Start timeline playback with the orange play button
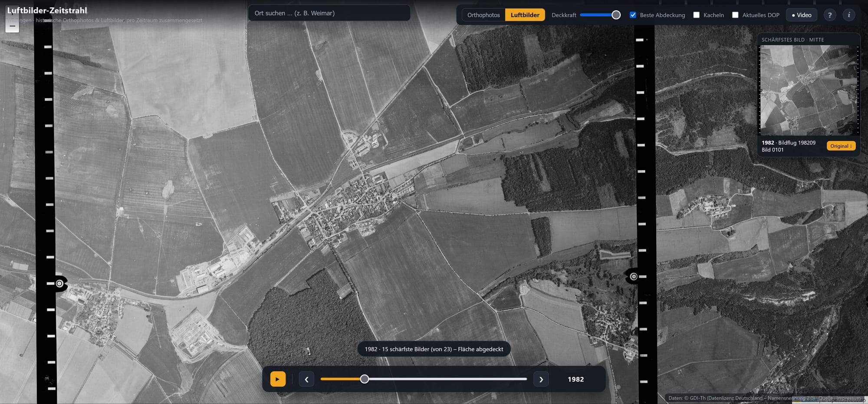Viewport: 868px width, 404px height. coord(278,379)
